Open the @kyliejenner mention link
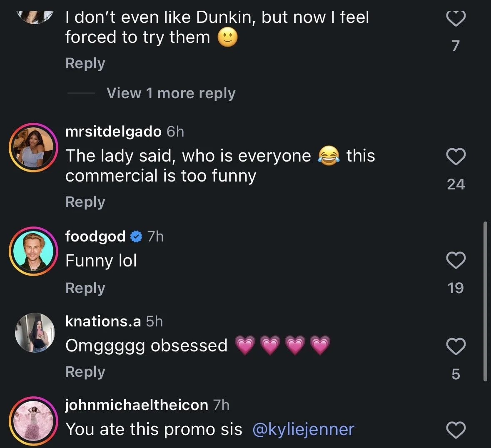Screen dimensions: 491x448 tap(303, 429)
